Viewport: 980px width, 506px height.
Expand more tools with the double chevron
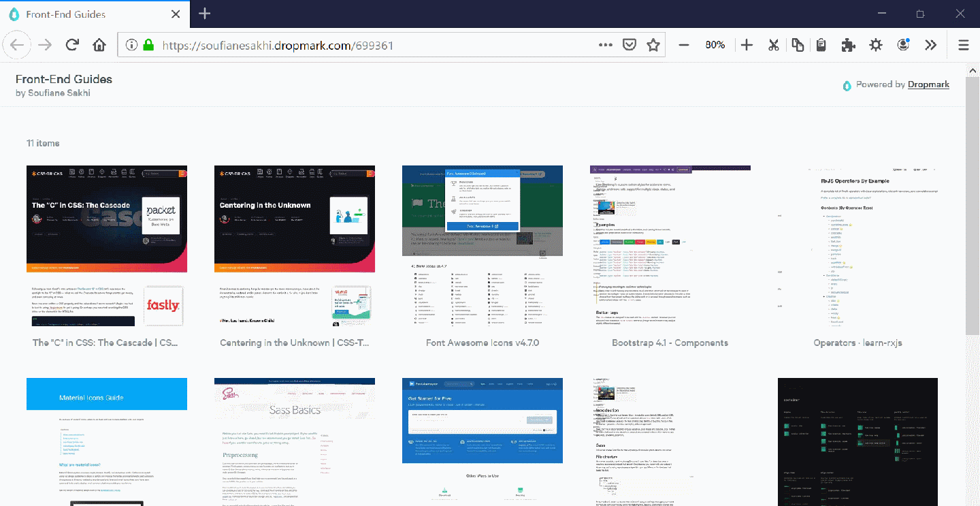[x=930, y=45]
